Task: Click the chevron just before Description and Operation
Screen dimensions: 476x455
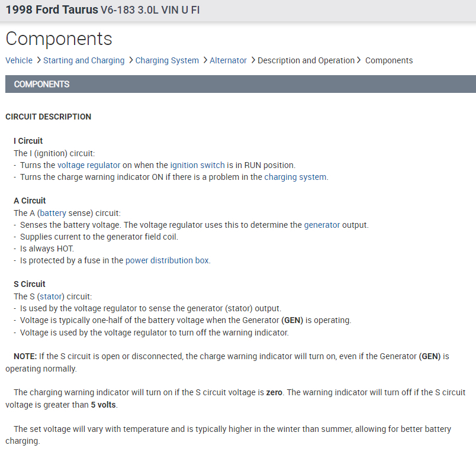Action: [253, 60]
